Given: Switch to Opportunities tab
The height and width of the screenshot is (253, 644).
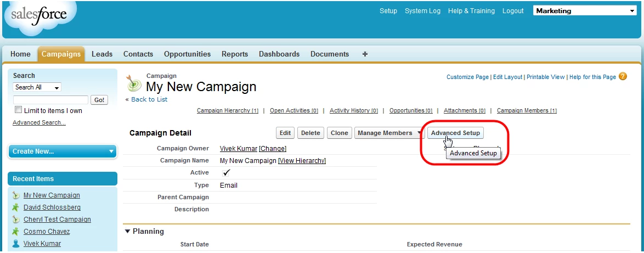Looking at the screenshot, I should coord(187,54).
